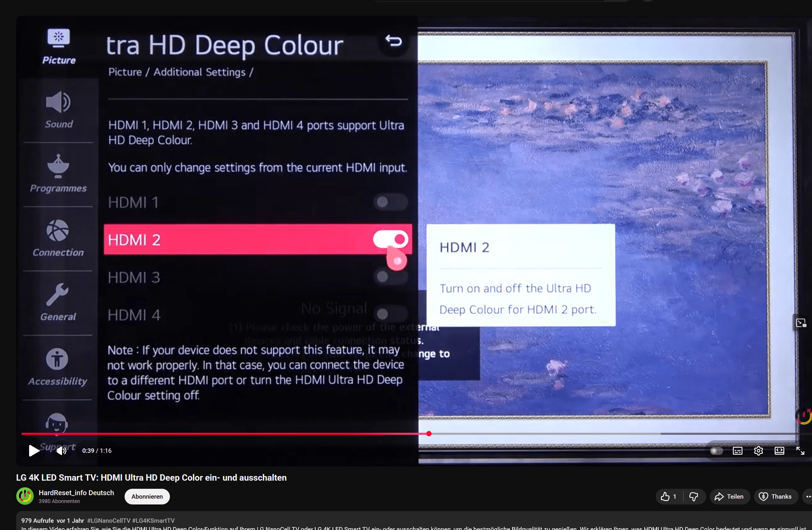Open the video settings gear
Screen dimensions: 812x530
click(758, 451)
